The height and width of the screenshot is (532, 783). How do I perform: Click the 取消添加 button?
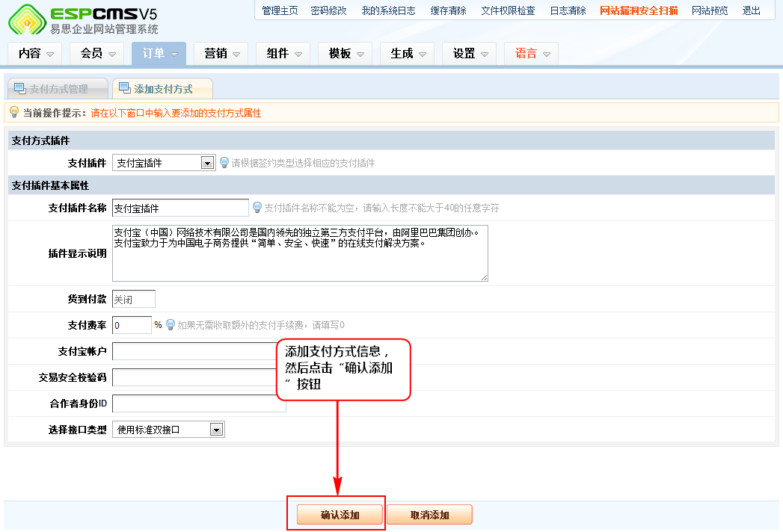pyautogui.click(x=429, y=515)
